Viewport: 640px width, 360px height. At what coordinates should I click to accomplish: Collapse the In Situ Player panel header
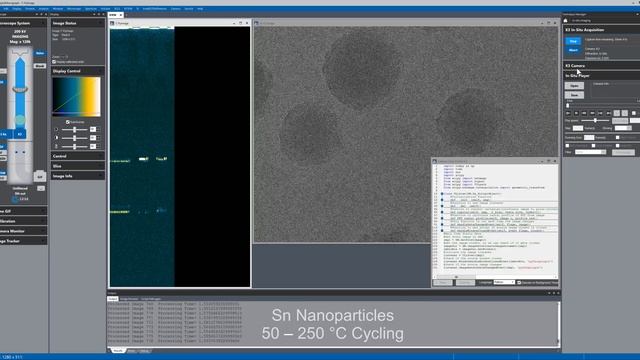(x=601, y=76)
